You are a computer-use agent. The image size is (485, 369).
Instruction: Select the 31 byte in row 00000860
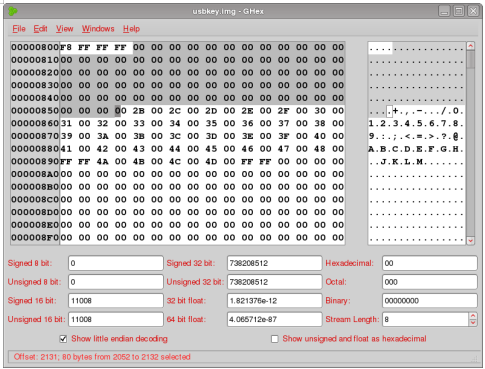pyautogui.click(x=66, y=123)
